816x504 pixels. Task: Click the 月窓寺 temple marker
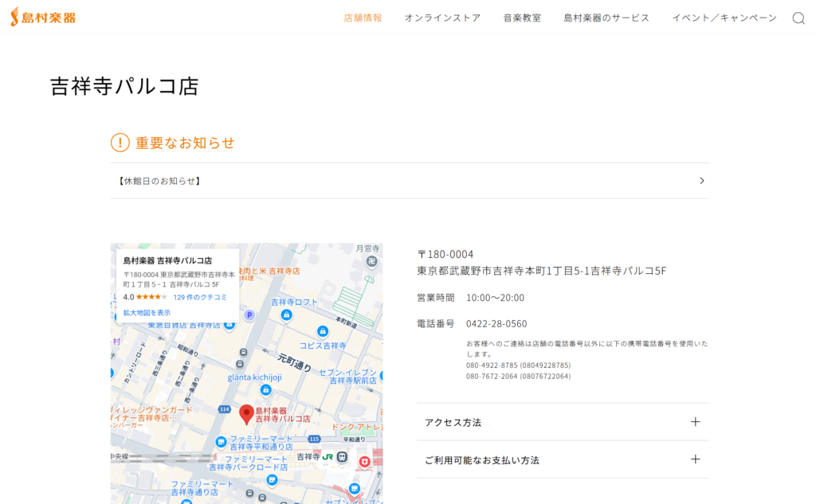pos(371,261)
